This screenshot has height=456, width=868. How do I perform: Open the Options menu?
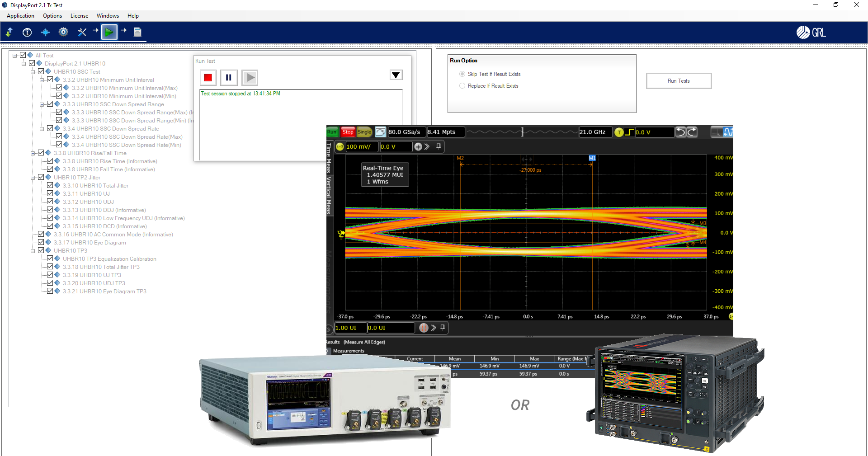(x=52, y=15)
